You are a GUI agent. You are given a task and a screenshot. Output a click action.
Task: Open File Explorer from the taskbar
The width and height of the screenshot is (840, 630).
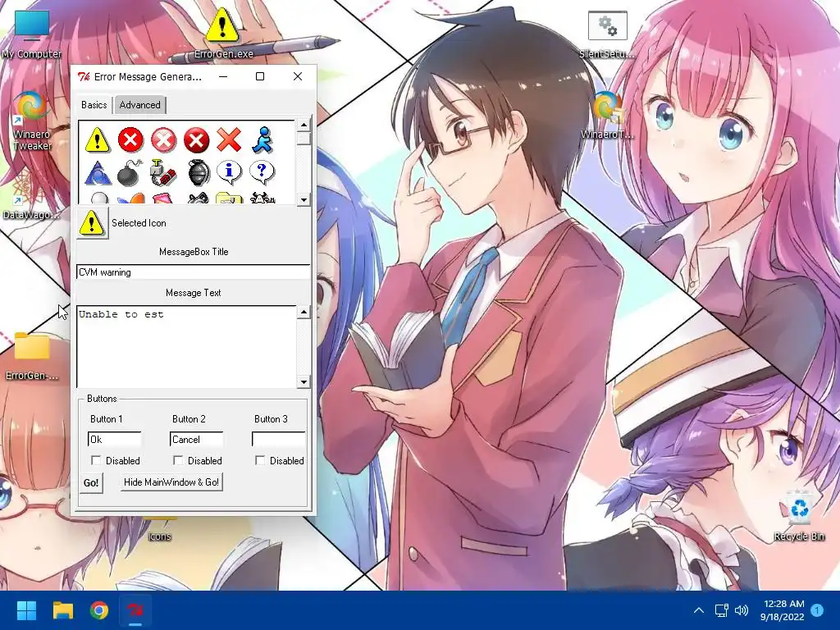(x=62, y=610)
